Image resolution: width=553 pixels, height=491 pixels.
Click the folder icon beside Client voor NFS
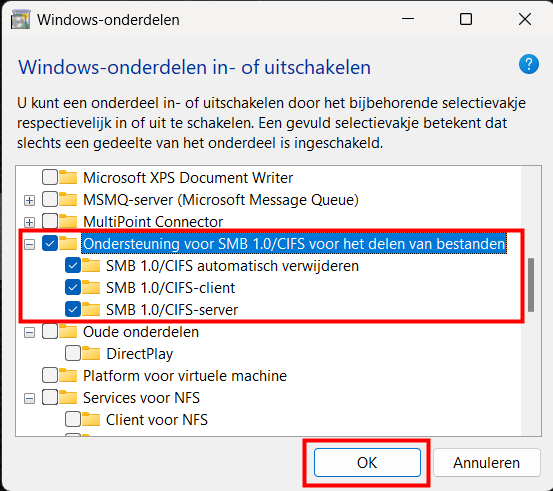[x=91, y=419]
